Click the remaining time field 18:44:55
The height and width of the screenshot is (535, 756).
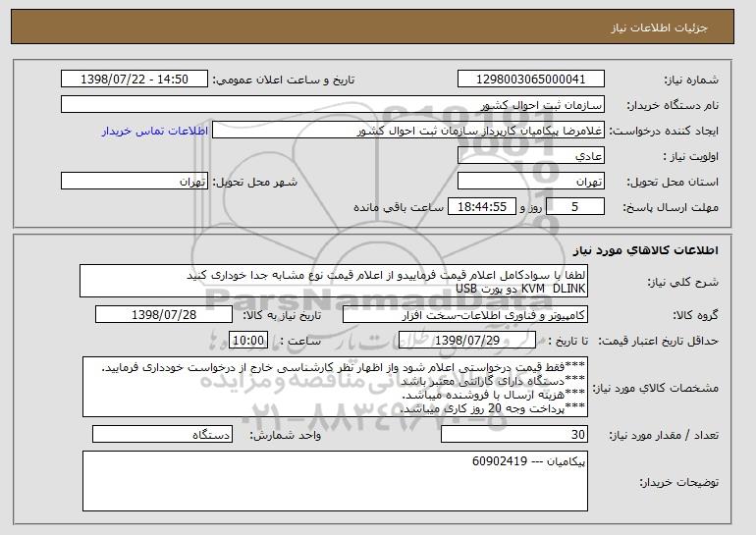click(x=482, y=207)
